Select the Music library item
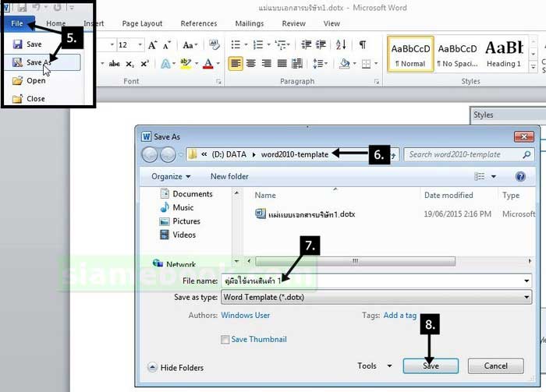Viewport: 546px width, 392px height. tap(177, 207)
